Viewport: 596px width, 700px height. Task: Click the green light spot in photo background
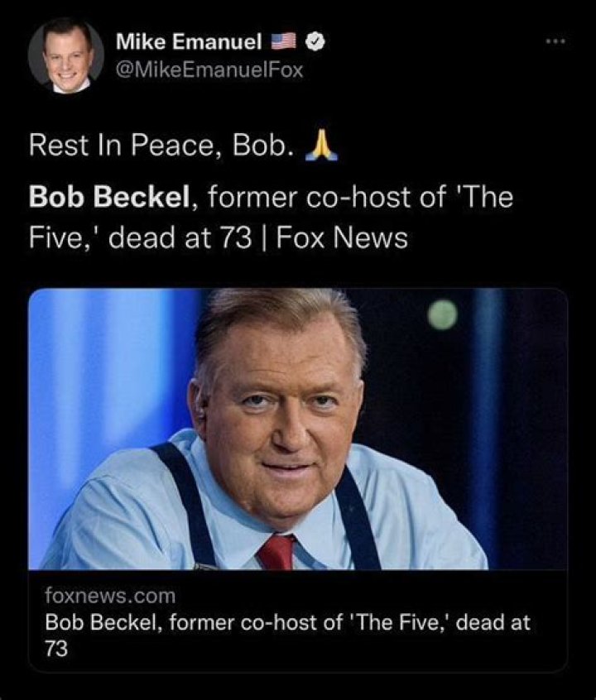point(443,314)
